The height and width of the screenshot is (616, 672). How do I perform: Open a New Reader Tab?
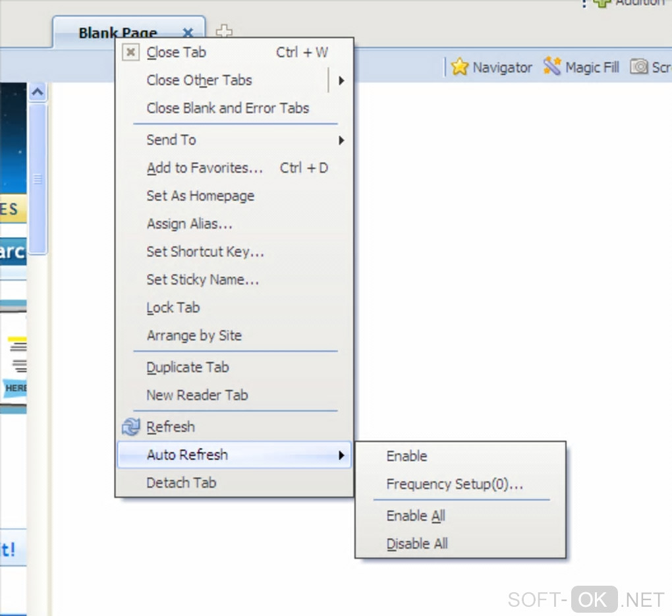[x=234, y=395]
